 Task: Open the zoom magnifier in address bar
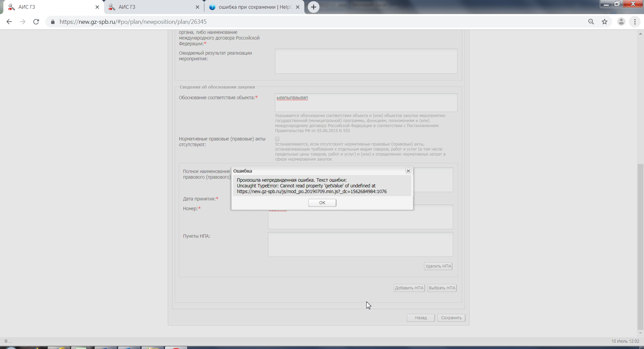591,22
